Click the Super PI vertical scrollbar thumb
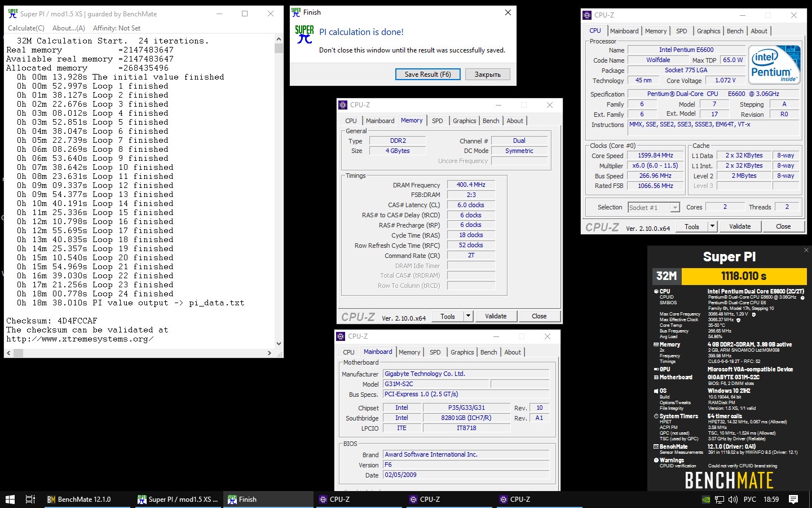The image size is (812, 508). (279, 49)
